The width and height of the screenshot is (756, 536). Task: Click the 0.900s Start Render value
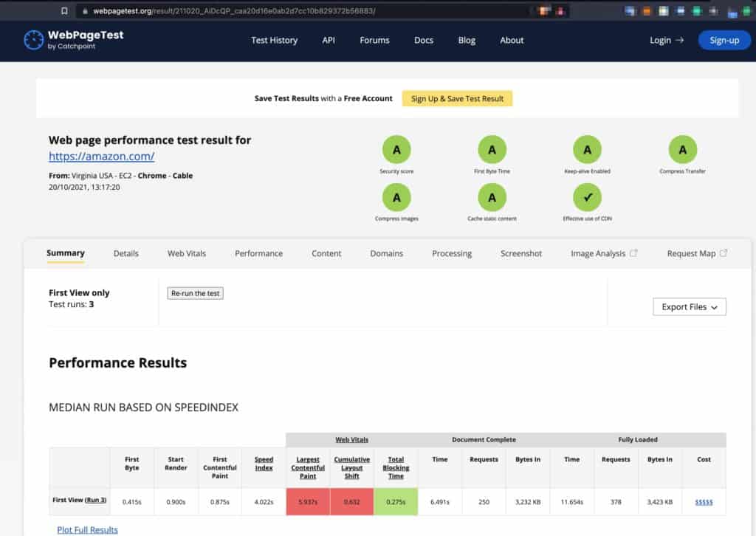point(176,502)
